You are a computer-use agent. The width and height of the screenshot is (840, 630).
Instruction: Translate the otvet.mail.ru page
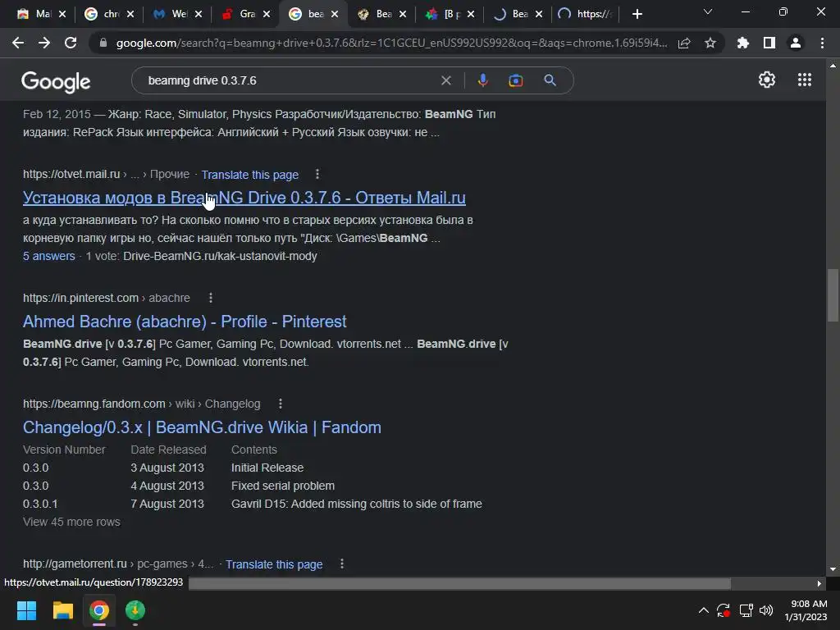249,175
